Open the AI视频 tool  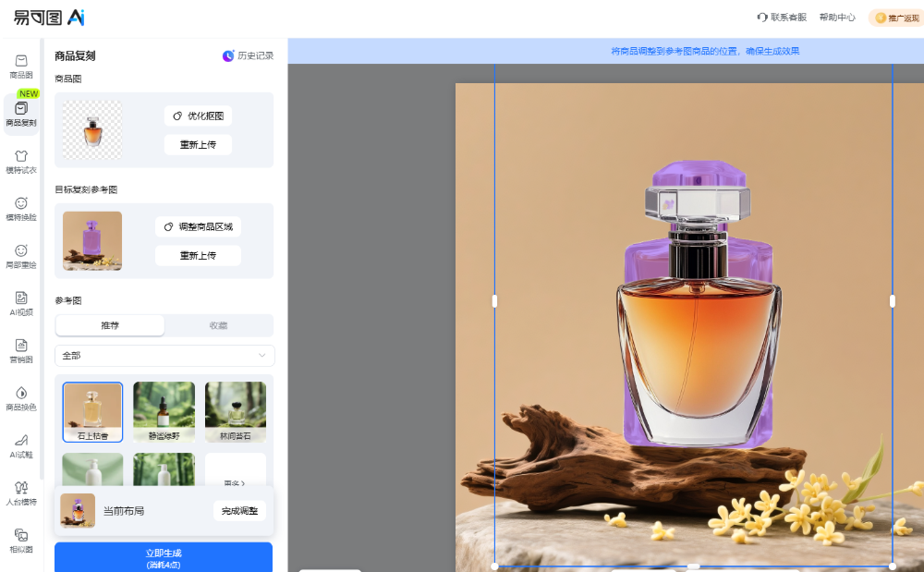[x=20, y=304]
